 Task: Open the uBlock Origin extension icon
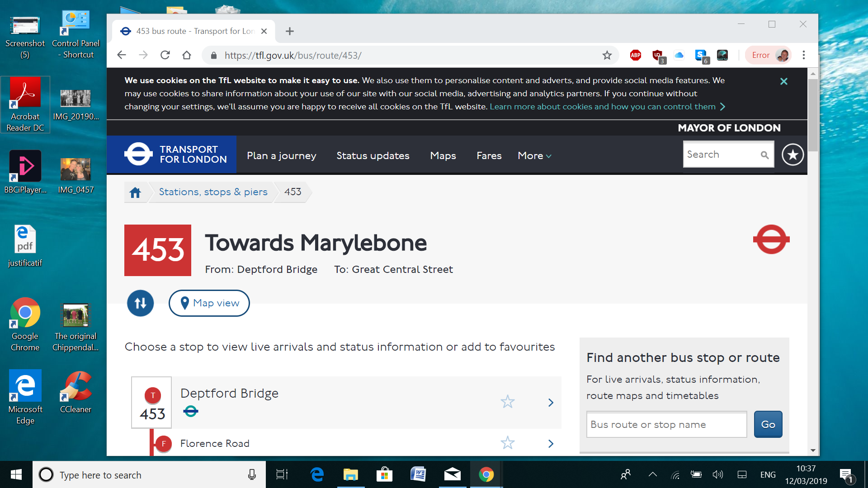pos(658,56)
